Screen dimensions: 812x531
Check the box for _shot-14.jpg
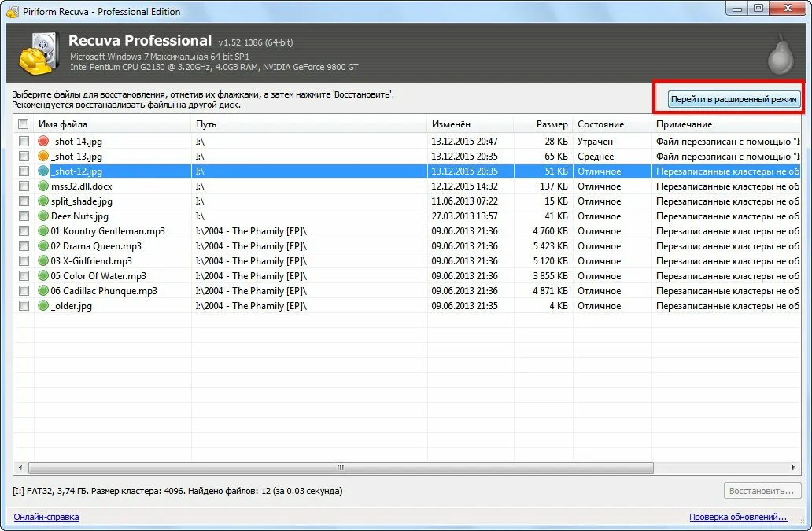pyautogui.click(x=24, y=142)
